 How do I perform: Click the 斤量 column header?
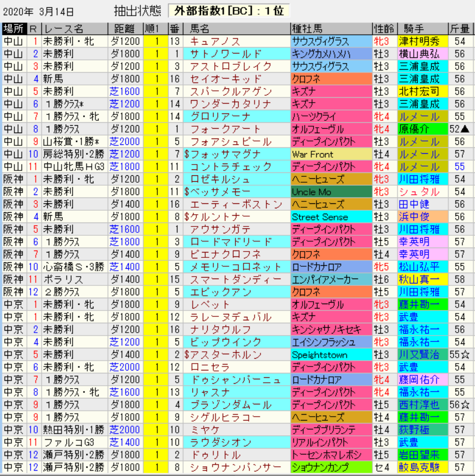tap(460, 28)
